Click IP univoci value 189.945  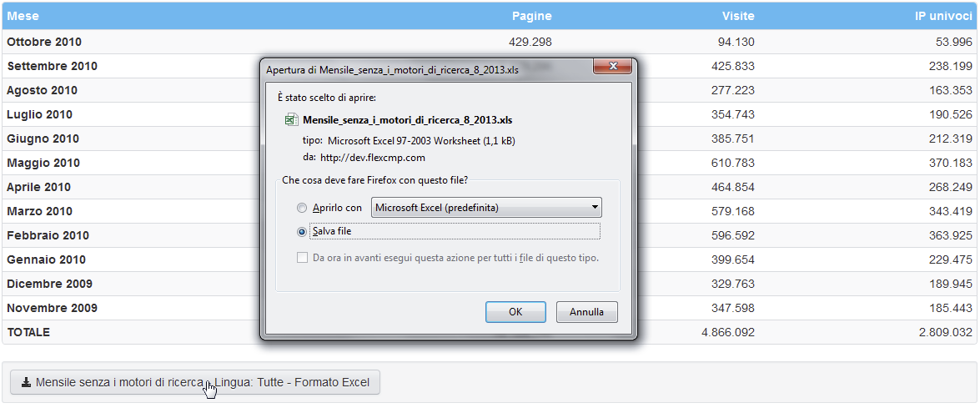(x=951, y=284)
